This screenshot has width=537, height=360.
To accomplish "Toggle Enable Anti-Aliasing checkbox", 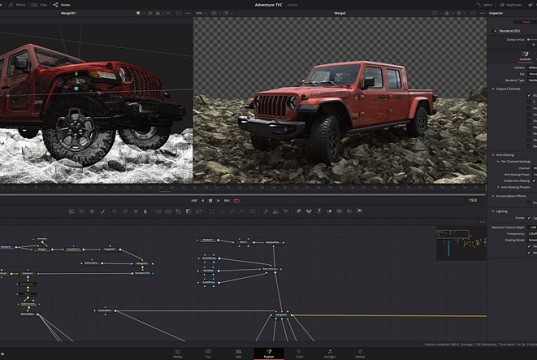I will (x=534, y=181).
